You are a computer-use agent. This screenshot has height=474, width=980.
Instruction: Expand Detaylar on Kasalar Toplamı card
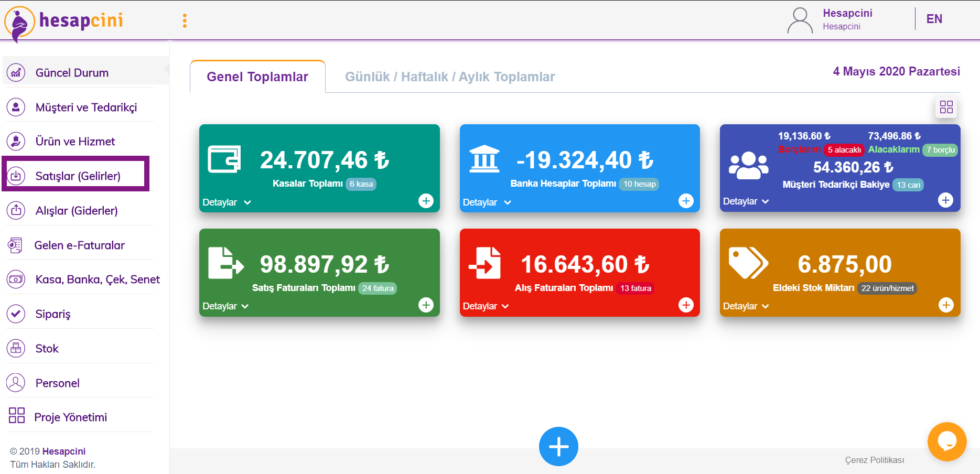pyautogui.click(x=227, y=202)
